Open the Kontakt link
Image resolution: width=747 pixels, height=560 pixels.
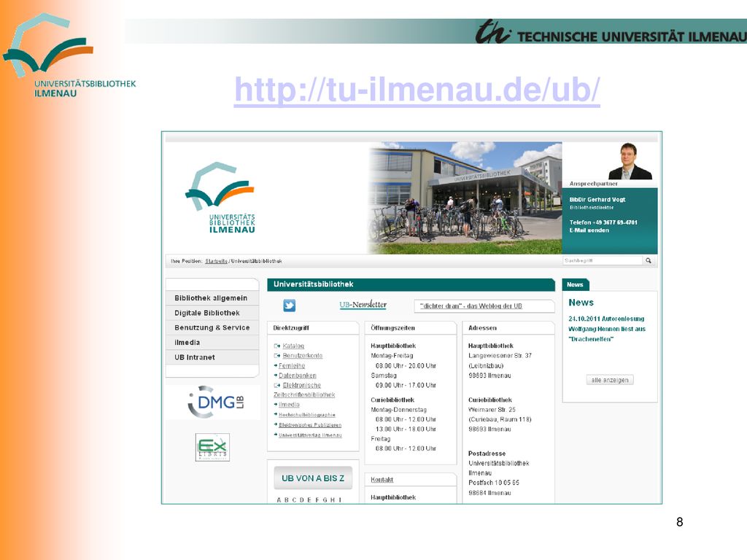[x=382, y=480]
